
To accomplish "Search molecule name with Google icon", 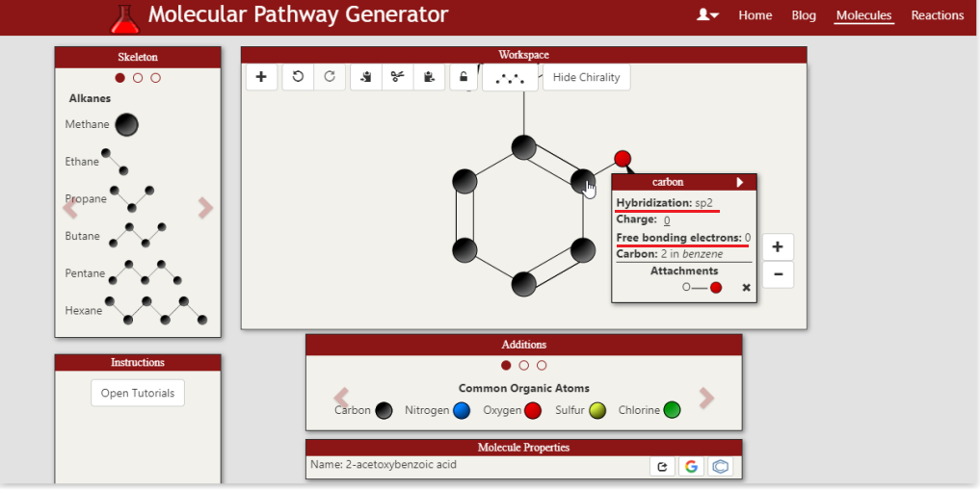I will (690, 467).
